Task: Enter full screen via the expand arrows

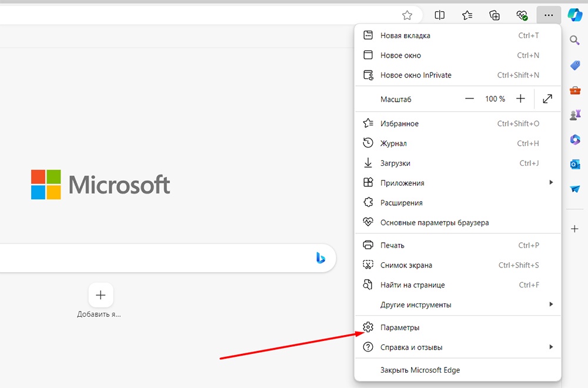Action: pos(547,99)
